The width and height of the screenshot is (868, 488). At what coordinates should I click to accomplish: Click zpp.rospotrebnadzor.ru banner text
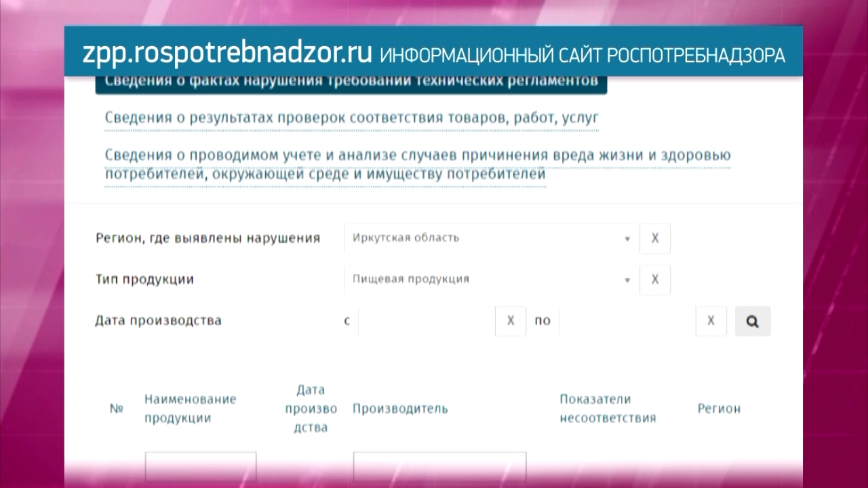(x=227, y=54)
